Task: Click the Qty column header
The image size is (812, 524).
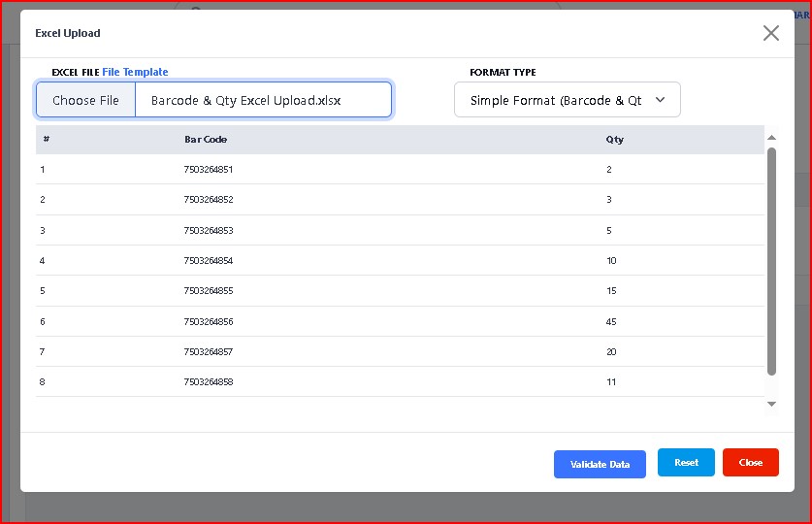Action: tap(615, 140)
